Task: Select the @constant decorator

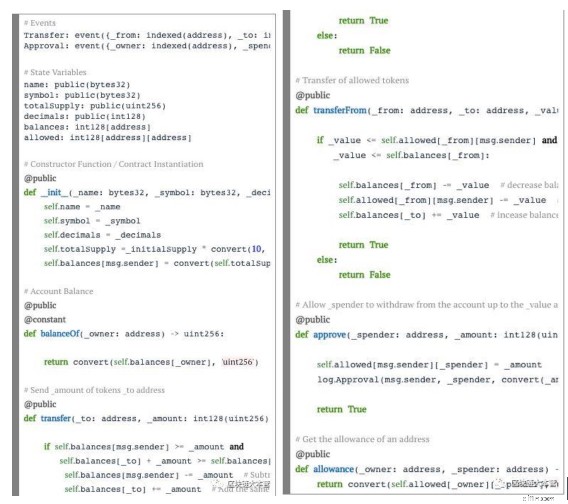Action: [45, 319]
